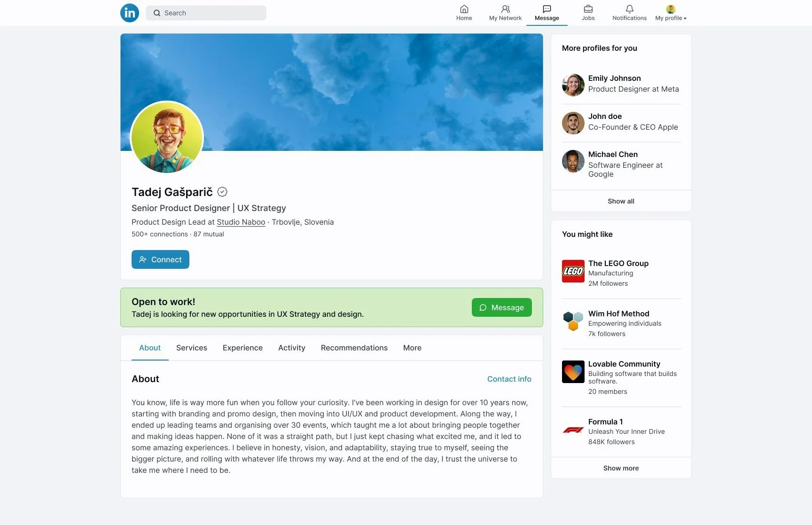Open the Wim Hof Method page name
The height and width of the screenshot is (525, 812).
click(x=618, y=314)
